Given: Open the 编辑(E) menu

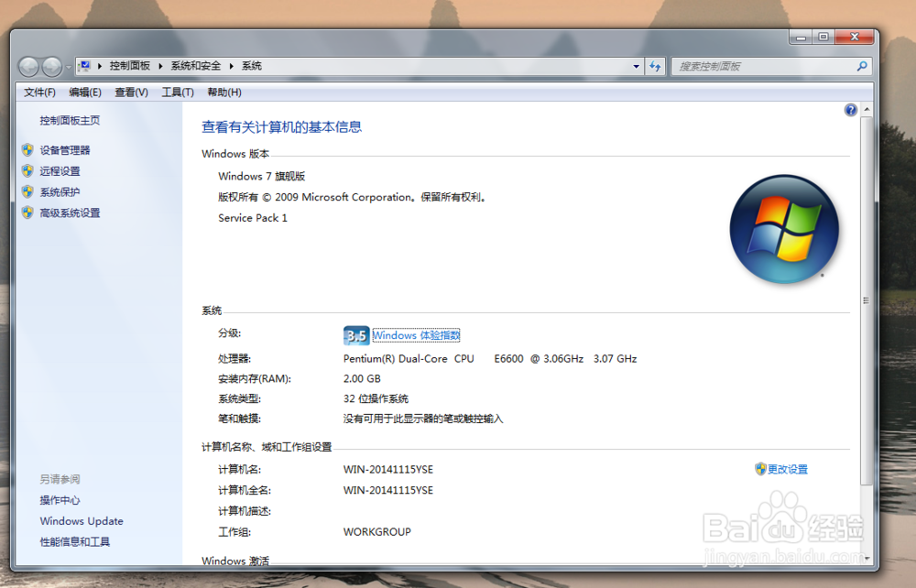Looking at the screenshot, I should tap(84, 93).
